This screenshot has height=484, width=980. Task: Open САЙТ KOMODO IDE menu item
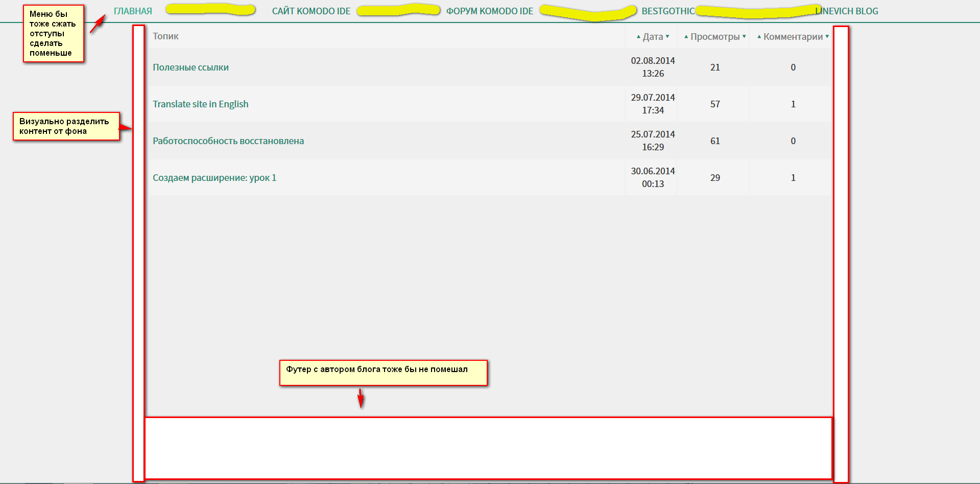click(x=311, y=11)
